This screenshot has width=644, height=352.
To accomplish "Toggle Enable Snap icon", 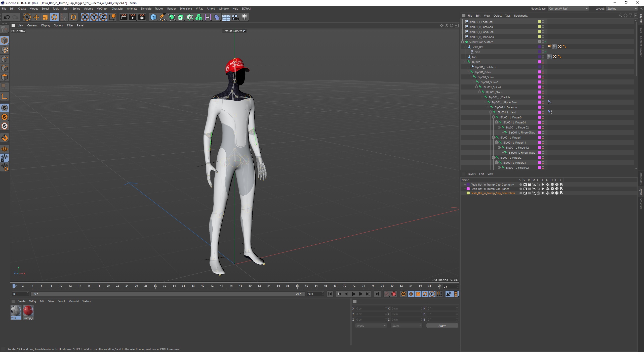I will tap(5, 138).
